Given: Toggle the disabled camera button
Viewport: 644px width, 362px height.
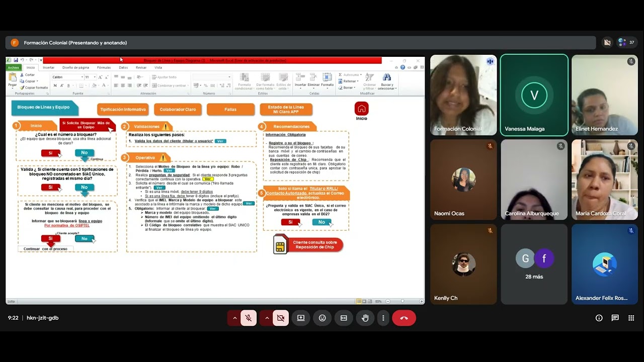Looking at the screenshot, I should click(281, 318).
